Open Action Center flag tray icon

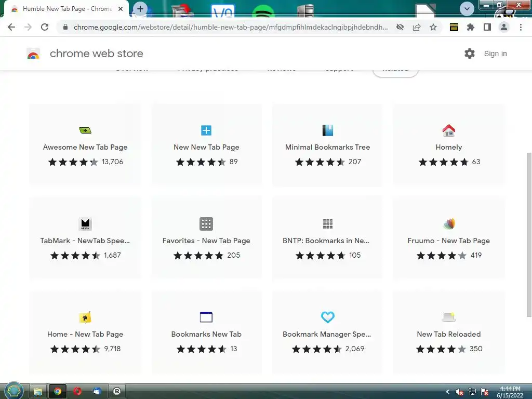click(x=485, y=392)
